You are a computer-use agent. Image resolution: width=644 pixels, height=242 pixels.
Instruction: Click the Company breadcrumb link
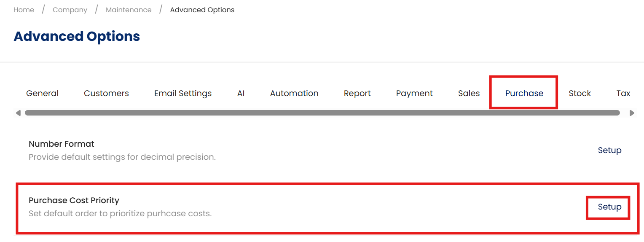click(x=70, y=10)
